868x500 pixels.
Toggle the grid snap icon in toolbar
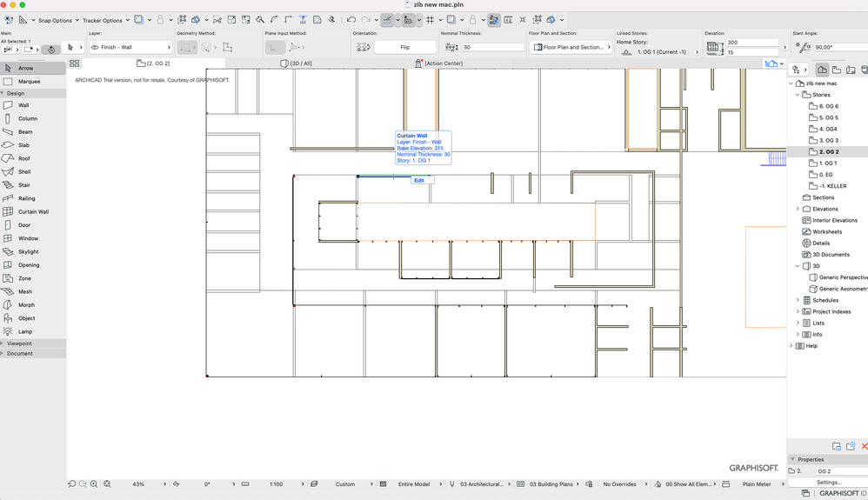coord(430,19)
